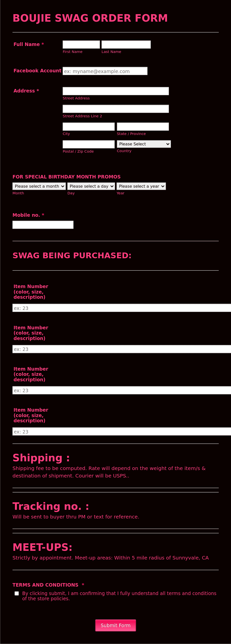Open the birthday Year dropdown
Screen dimensions: 231x644
click(x=141, y=186)
